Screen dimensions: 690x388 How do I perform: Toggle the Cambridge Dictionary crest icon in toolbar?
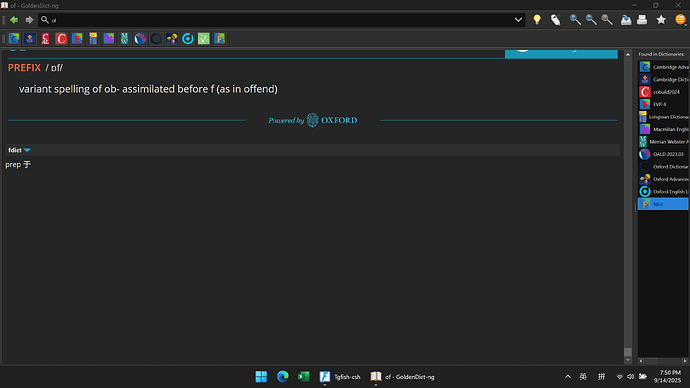pos(30,39)
